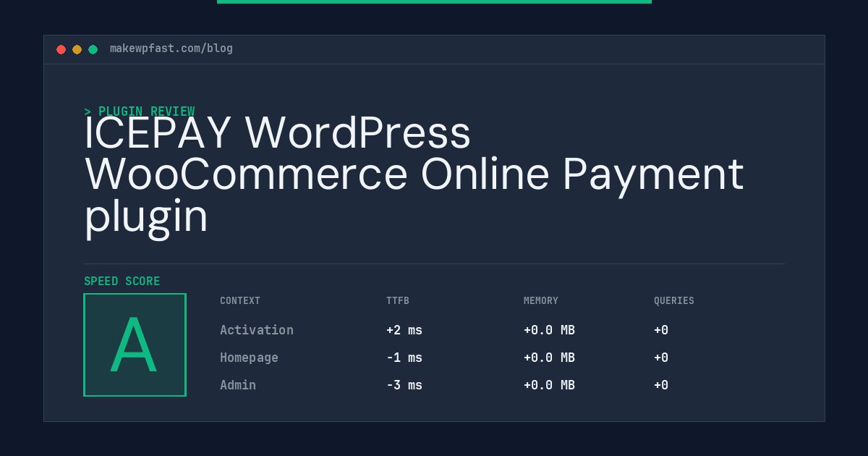Click the CONTEXT column header
Screen dimensions: 868x456
[240, 300]
